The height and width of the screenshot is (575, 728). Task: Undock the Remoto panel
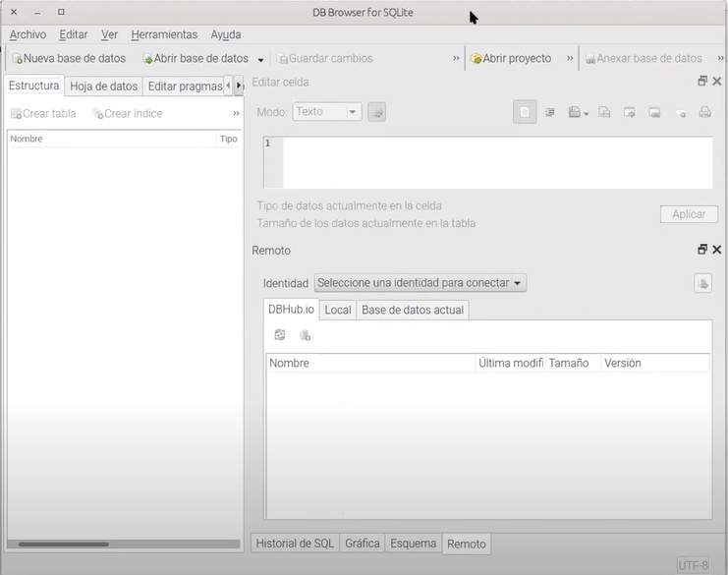pos(702,250)
